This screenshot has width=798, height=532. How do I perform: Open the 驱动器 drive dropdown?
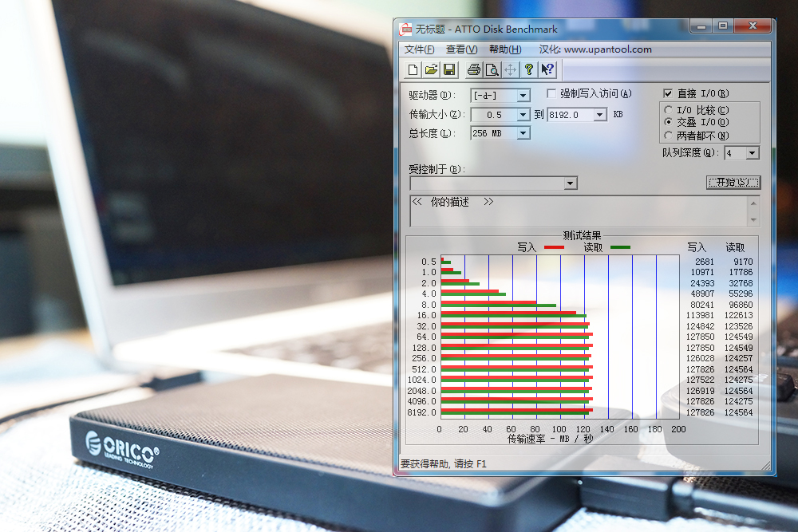point(523,96)
